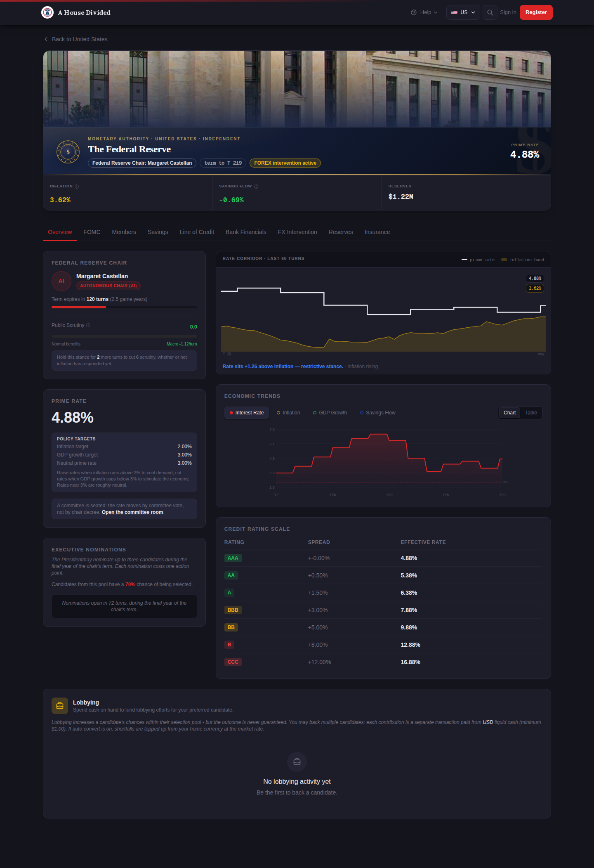Click the AAA rating badge
The width and height of the screenshot is (594, 868).
[x=233, y=558]
